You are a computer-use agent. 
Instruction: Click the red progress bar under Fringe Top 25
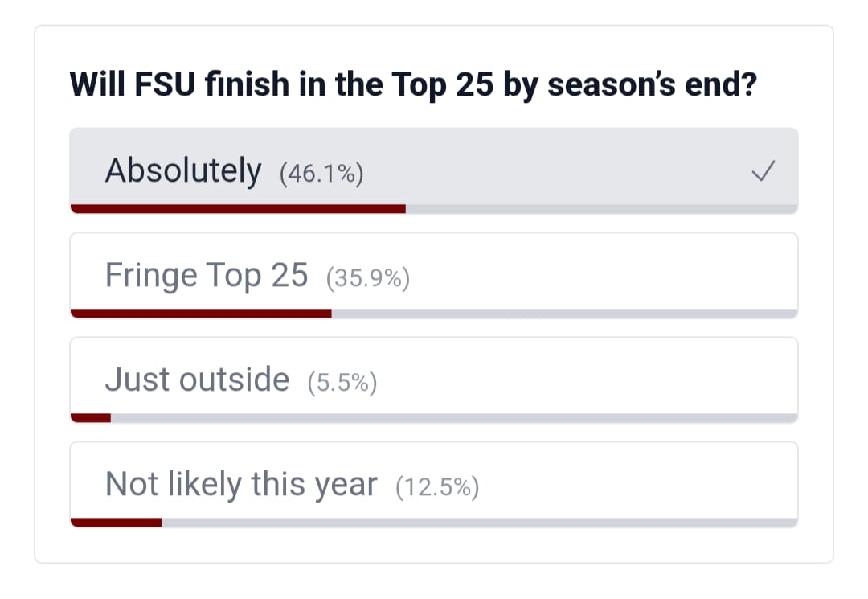[201, 314]
